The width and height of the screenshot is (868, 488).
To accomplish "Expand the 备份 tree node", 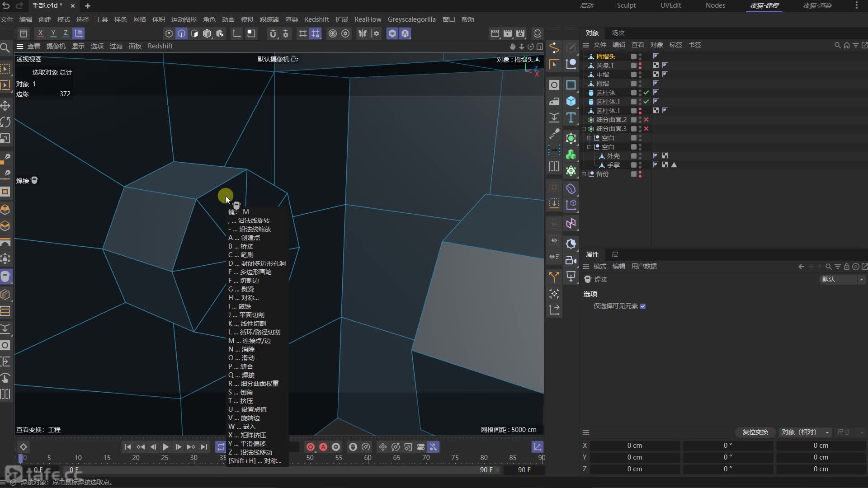I will [x=584, y=174].
